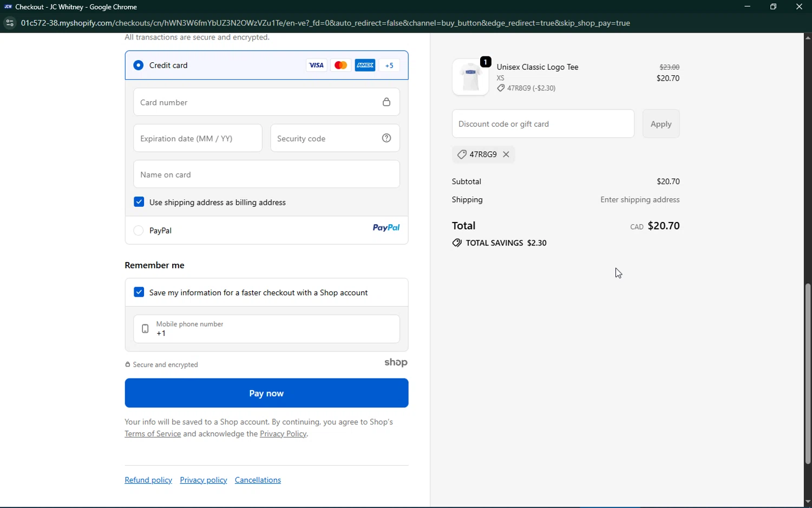The width and height of the screenshot is (812, 508).
Task: Show the +5 more card types badge
Action: pyautogui.click(x=390, y=66)
